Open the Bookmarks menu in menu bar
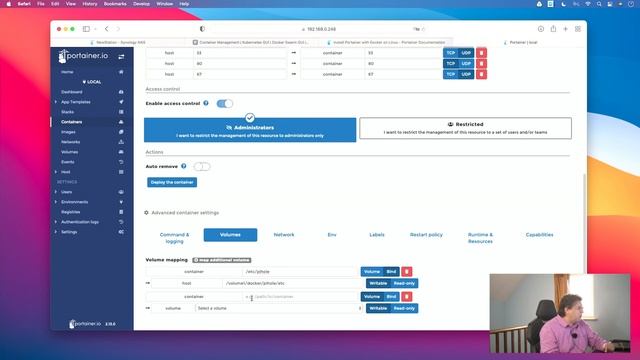This screenshot has height=360, width=640. (115, 4)
